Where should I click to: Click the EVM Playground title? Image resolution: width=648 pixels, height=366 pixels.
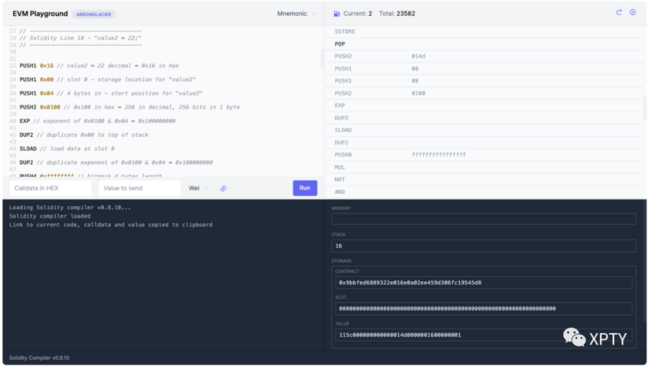[x=40, y=14]
